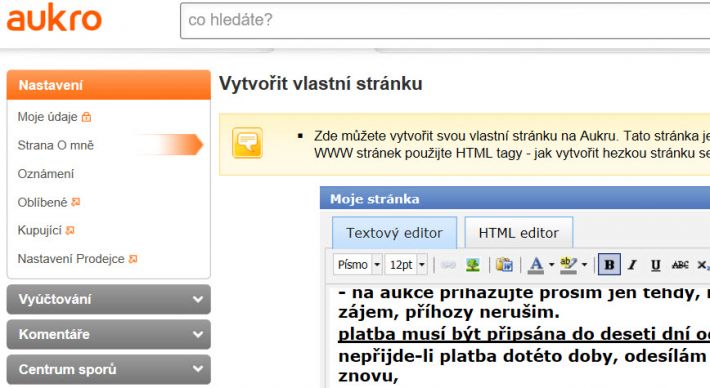Screen dimensions: 710x388
Task: Click the co hledáte search field
Action: pos(445,20)
